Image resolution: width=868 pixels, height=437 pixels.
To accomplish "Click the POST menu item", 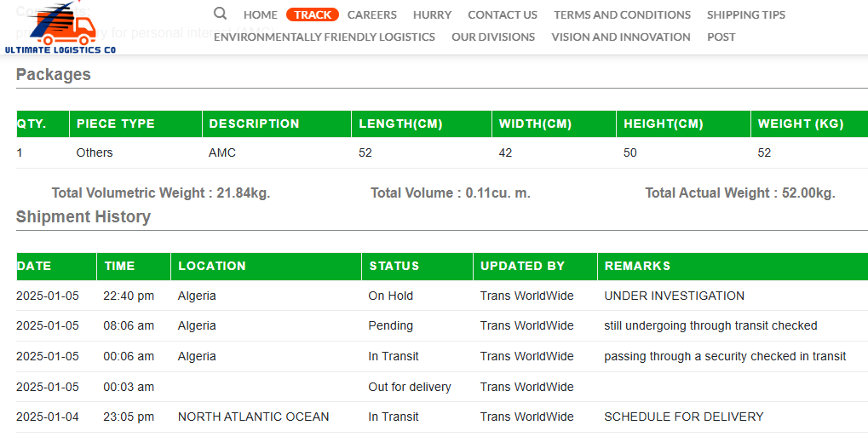I will [x=721, y=37].
